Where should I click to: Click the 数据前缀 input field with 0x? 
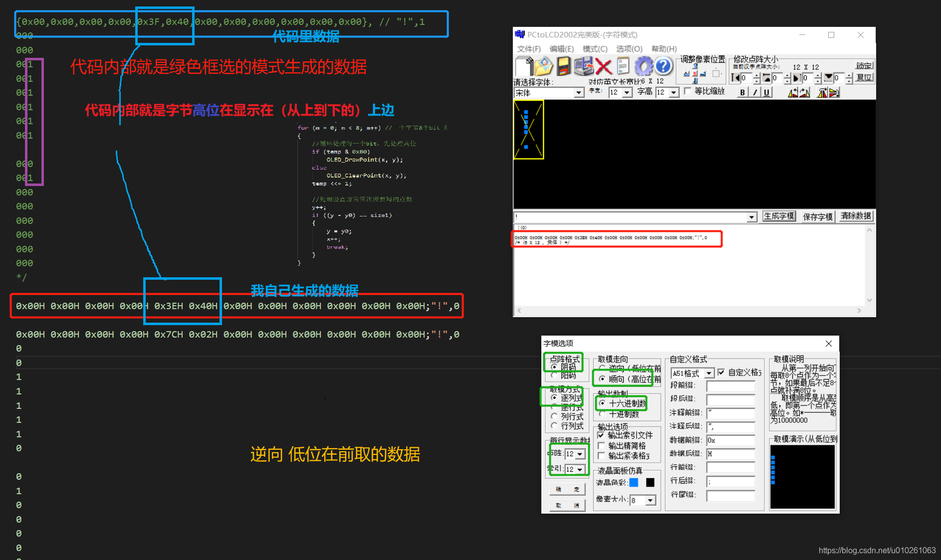(730, 440)
